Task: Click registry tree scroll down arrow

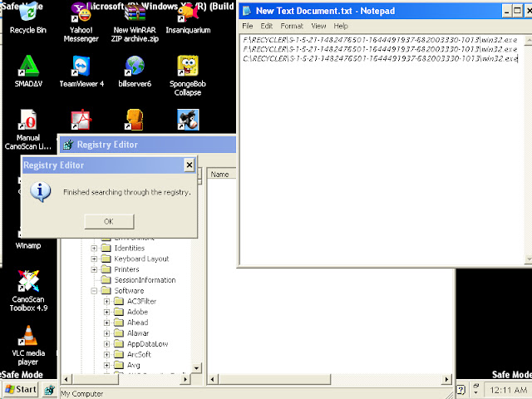Action: [196, 368]
